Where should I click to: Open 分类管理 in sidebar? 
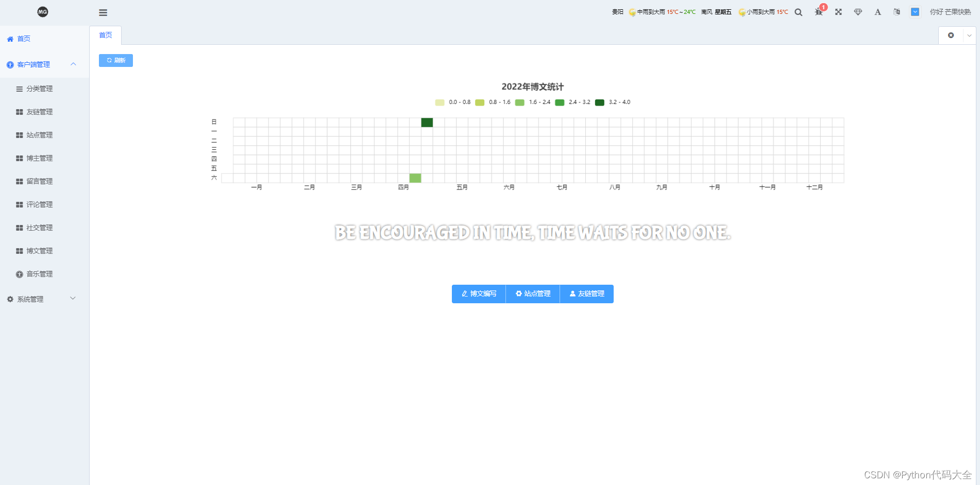[x=44, y=89]
